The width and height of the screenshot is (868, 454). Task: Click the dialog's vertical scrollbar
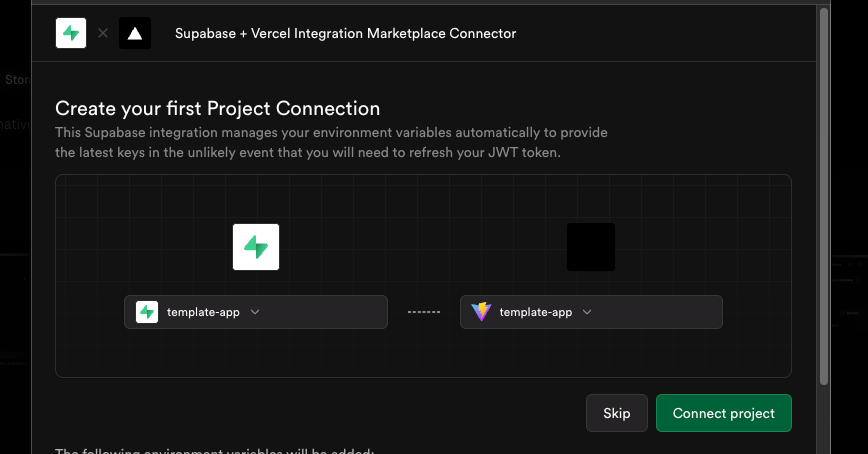pos(824,197)
